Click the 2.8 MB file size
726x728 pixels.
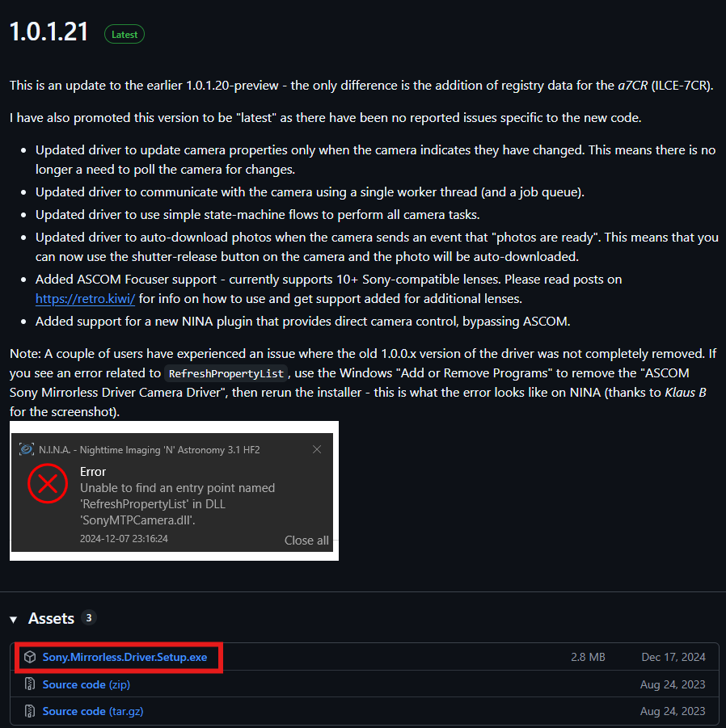point(588,657)
